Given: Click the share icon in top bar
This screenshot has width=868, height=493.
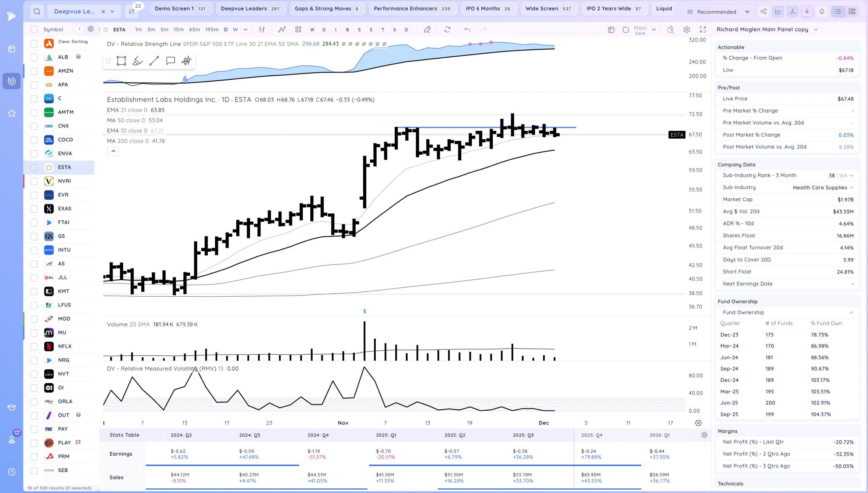Looking at the screenshot, I should coord(763,12).
